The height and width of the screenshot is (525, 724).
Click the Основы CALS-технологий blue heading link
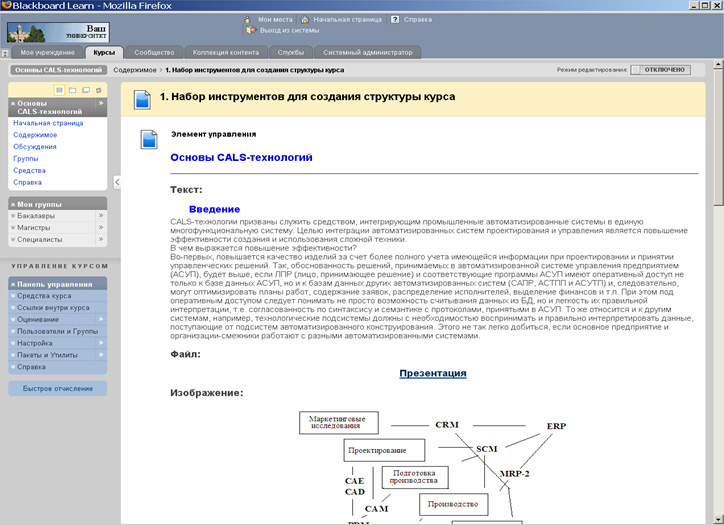click(x=241, y=157)
